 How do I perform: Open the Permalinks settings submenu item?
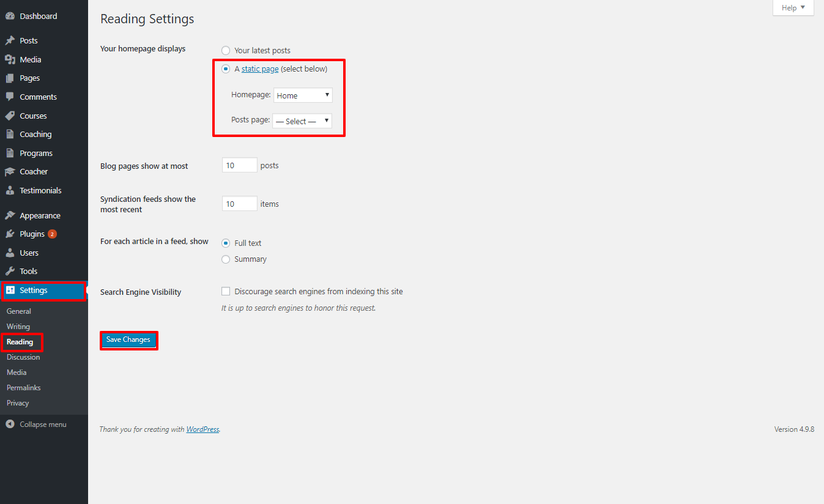23,388
